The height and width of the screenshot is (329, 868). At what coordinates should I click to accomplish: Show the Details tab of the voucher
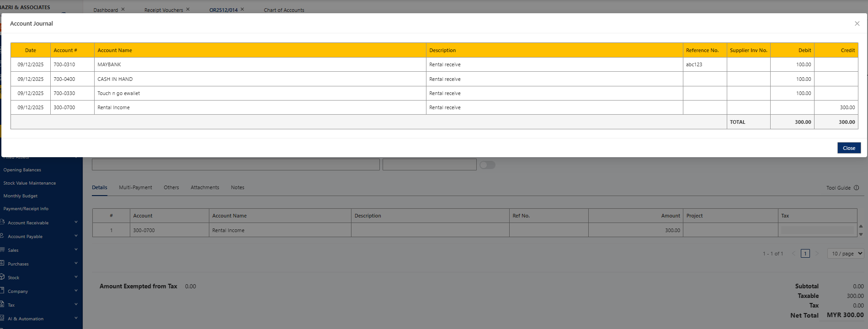(x=100, y=187)
